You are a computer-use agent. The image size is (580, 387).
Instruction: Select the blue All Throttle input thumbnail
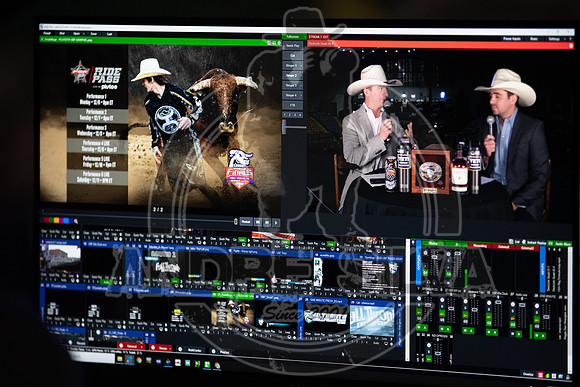[x=372, y=321]
